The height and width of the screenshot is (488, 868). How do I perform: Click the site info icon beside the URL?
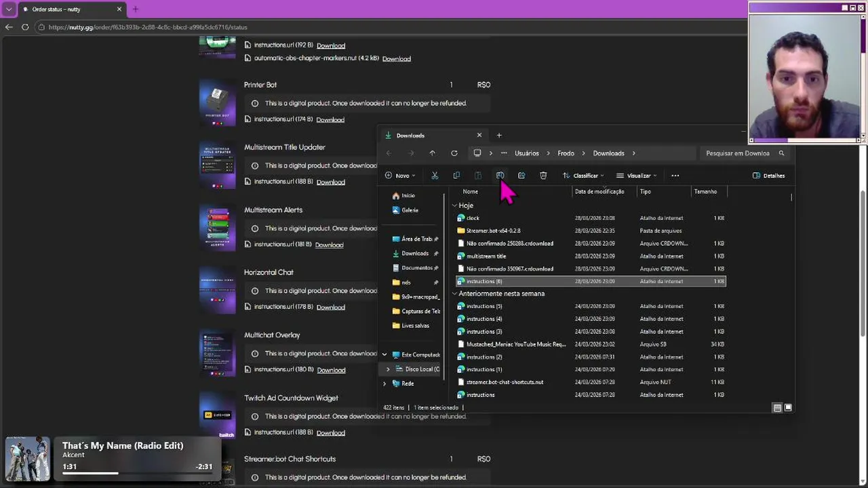41,27
